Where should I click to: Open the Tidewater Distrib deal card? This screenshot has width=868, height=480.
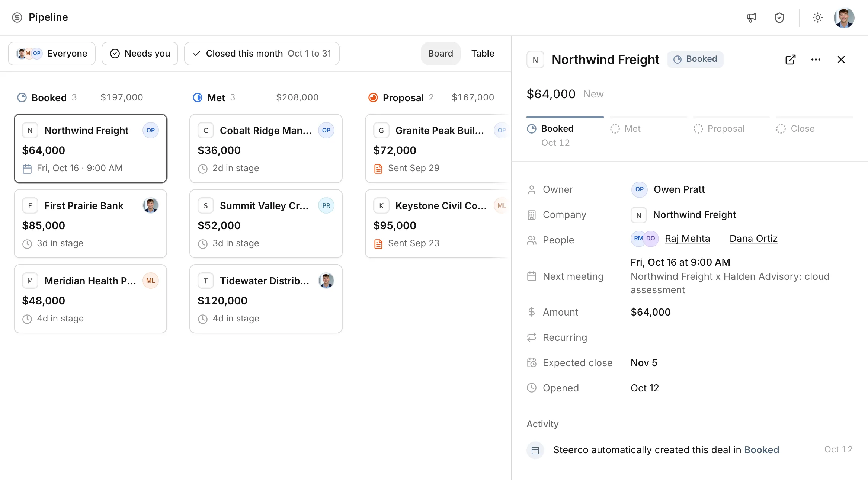(x=266, y=299)
